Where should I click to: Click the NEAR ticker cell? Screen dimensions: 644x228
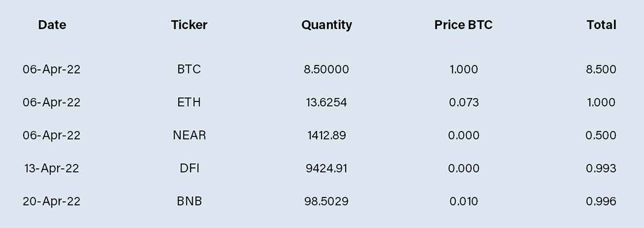click(189, 135)
